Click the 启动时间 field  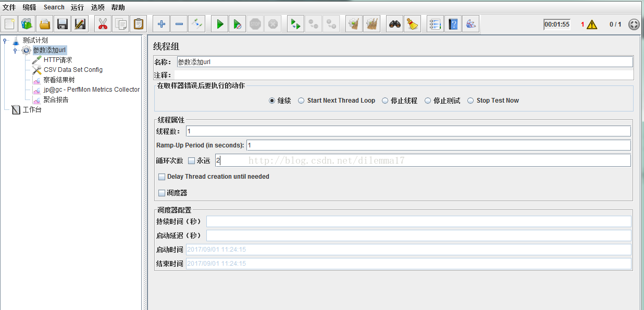[x=408, y=250]
